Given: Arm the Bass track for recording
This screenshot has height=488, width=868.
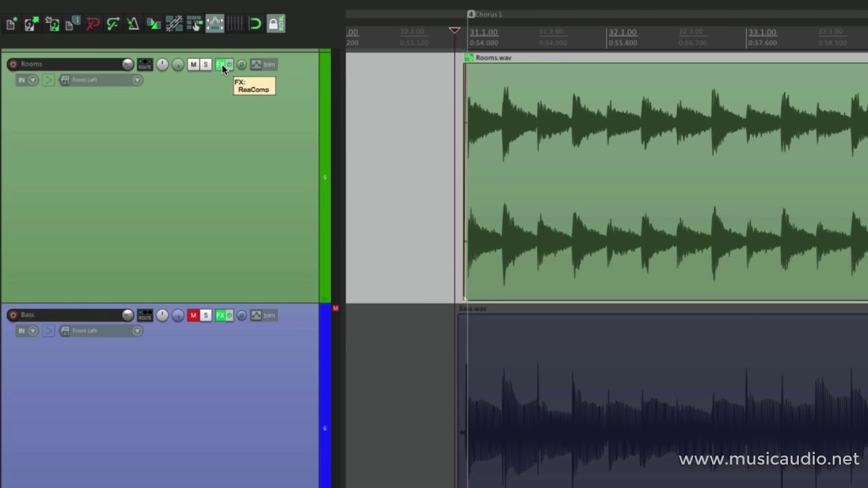Looking at the screenshot, I should pyautogui.click(x=13, y=315).
